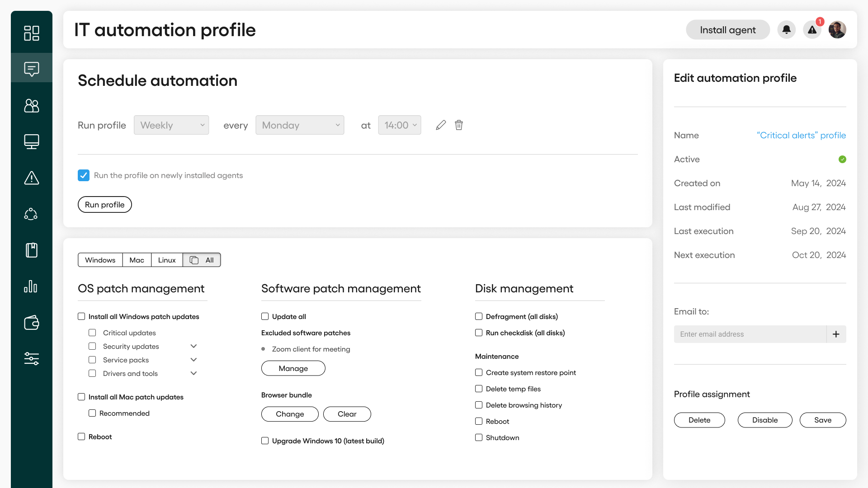This screenshot has width=868, height=488.
Task: Open the chat messages sidebar icon
Action: [x=32, y=69]
